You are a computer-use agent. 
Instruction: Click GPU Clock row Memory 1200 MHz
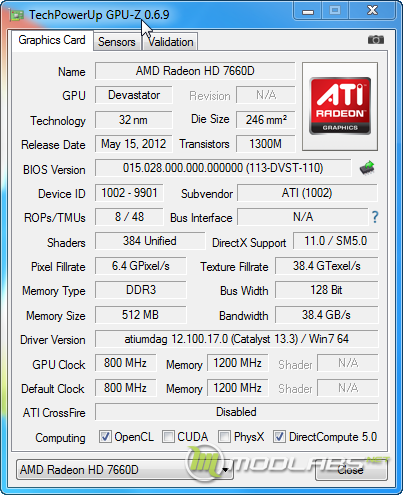tap(238, 363)
